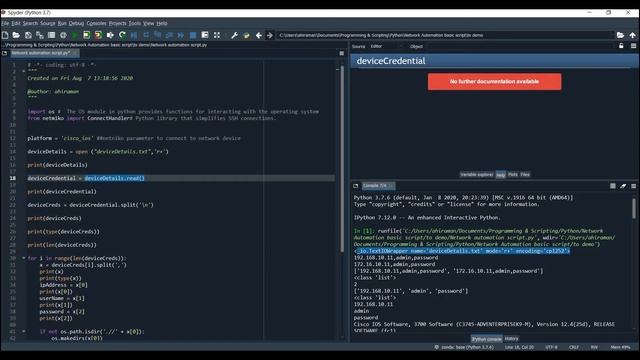Open the Consoles menu
The image size is (640, 360).
(x=96, y=23)
